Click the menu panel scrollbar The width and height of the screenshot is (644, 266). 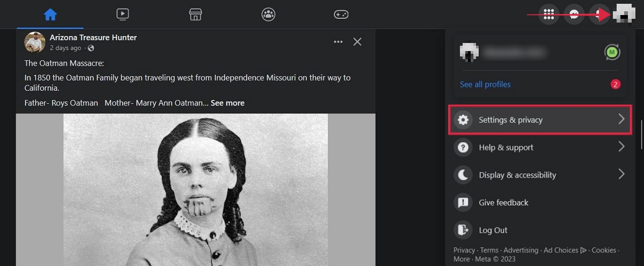(x=641, y=134)
